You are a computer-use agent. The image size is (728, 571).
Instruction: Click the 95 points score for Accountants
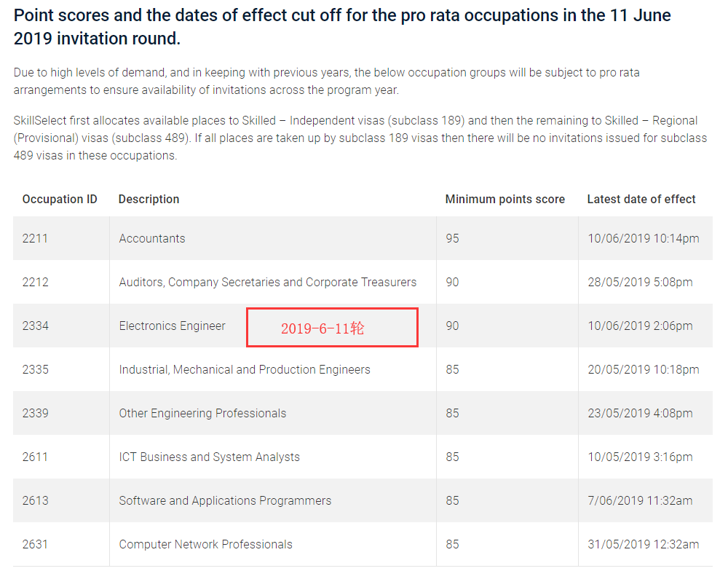tap(453, 238)
